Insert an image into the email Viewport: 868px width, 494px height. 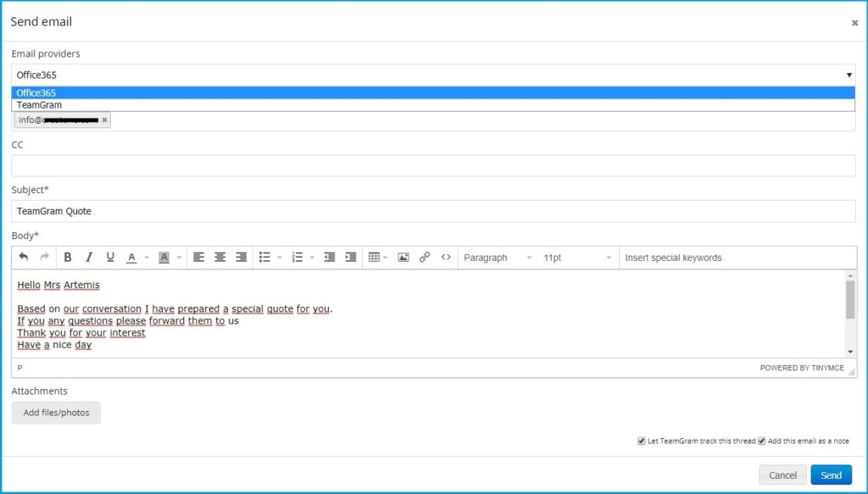pyautogui.click(x=403, y=258)
